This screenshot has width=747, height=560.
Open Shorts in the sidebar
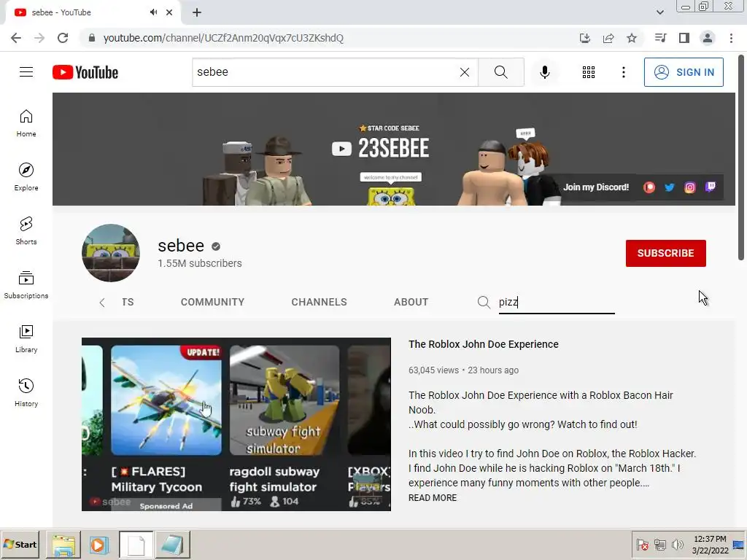tap(26, 231)
